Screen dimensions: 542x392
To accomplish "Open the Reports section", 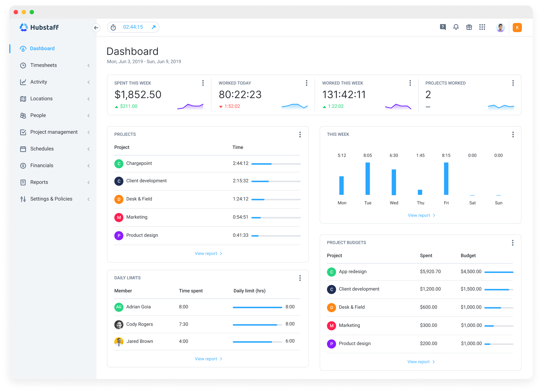I will tap(39, 182).
